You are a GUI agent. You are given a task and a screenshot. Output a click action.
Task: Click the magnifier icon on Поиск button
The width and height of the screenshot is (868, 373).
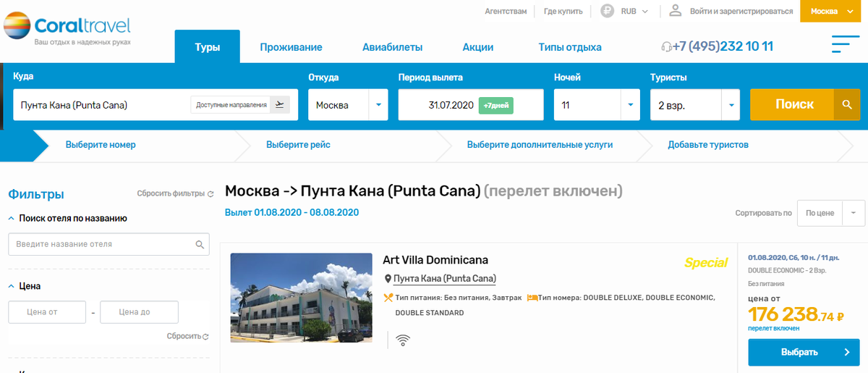(846, 104)
